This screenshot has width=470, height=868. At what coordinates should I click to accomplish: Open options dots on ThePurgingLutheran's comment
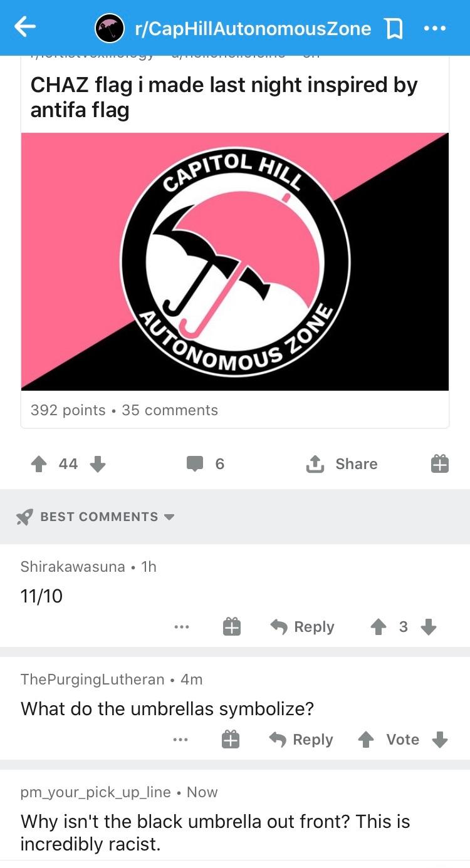click(182, 740)
